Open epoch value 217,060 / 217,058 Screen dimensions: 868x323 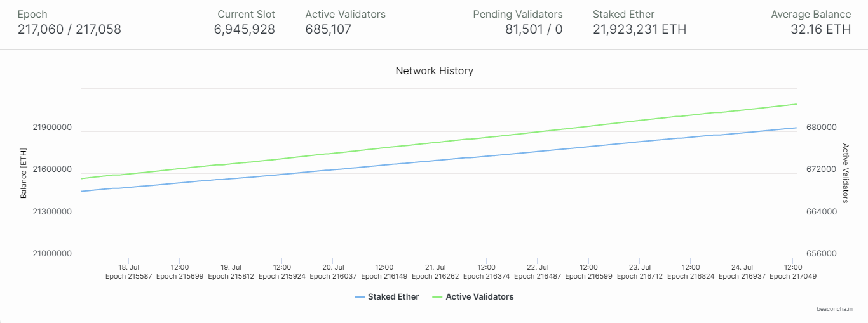tap(69, 29)
